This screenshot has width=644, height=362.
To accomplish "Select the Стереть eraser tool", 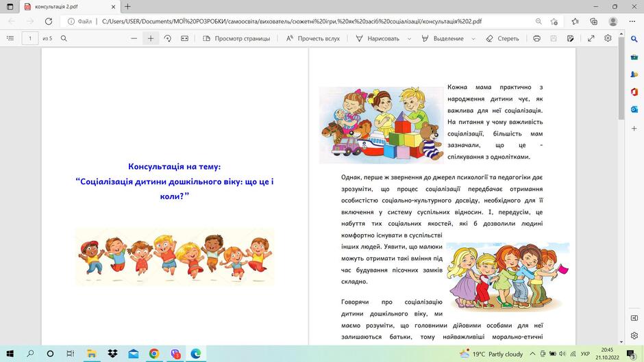I will point(502,38).
